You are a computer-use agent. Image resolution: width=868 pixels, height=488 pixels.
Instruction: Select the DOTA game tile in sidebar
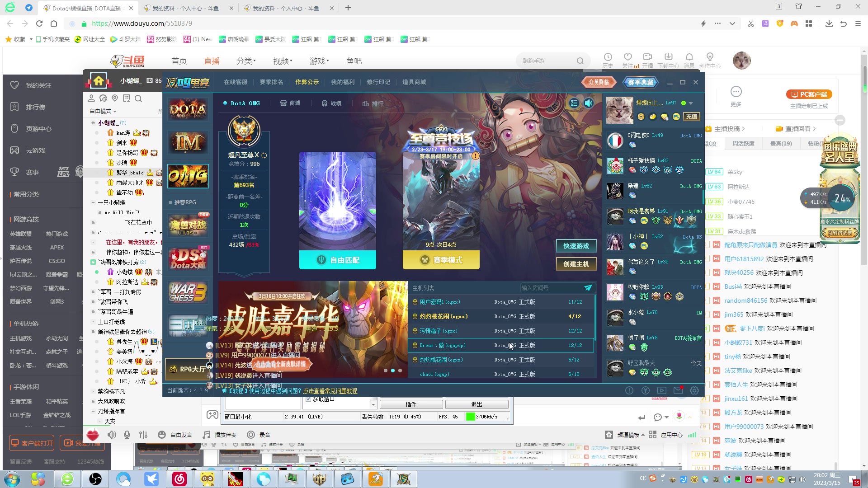click(x=188, y=109)
